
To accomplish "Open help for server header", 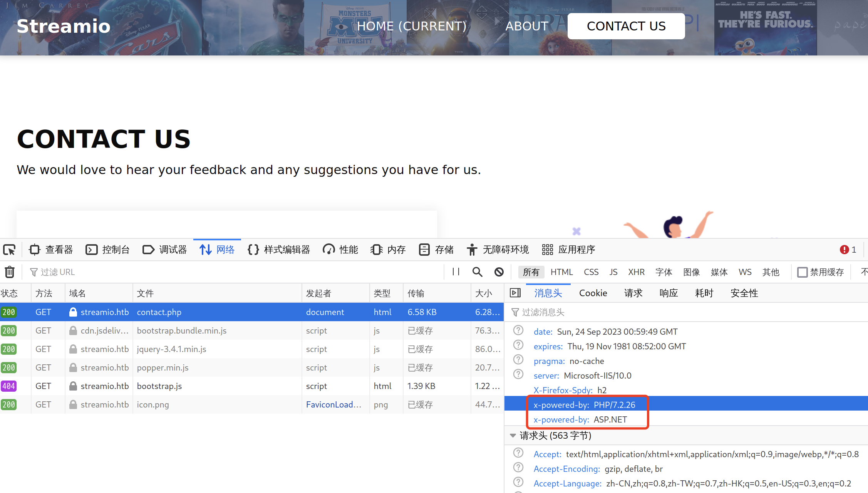I will tap(518, 375).
